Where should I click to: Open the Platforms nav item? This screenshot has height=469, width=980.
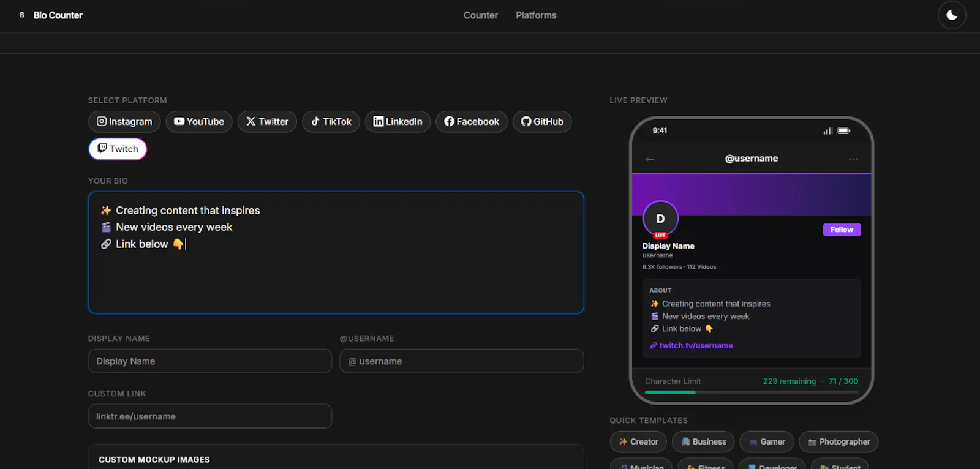(x=536, y=15)
